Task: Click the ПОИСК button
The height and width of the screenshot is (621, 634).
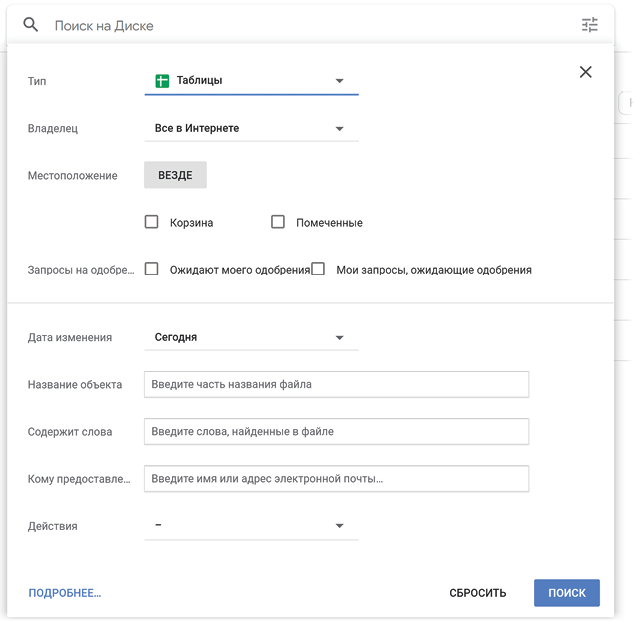Action: pyautogui.click(x=566, y=593)
